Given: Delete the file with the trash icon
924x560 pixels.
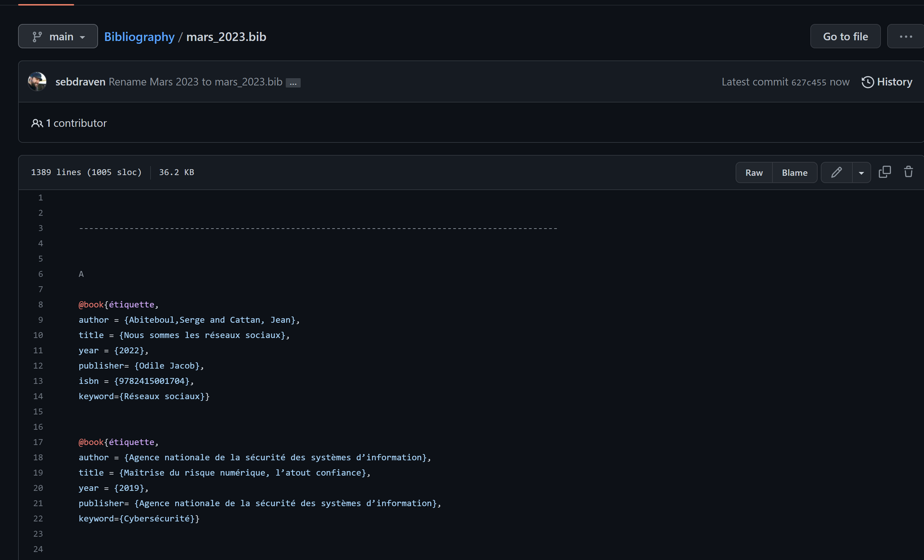Looking at the screenshot, I should tap(908, 172).
